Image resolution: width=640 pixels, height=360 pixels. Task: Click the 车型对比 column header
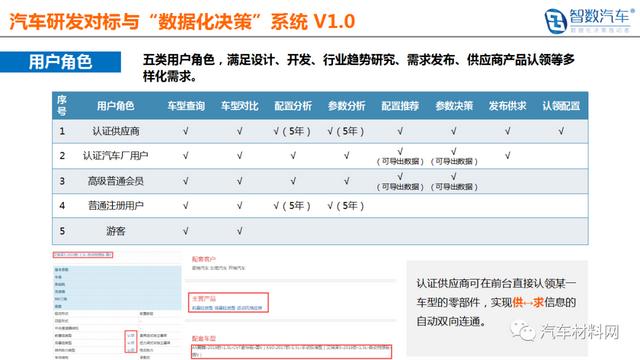click(240, 106)
